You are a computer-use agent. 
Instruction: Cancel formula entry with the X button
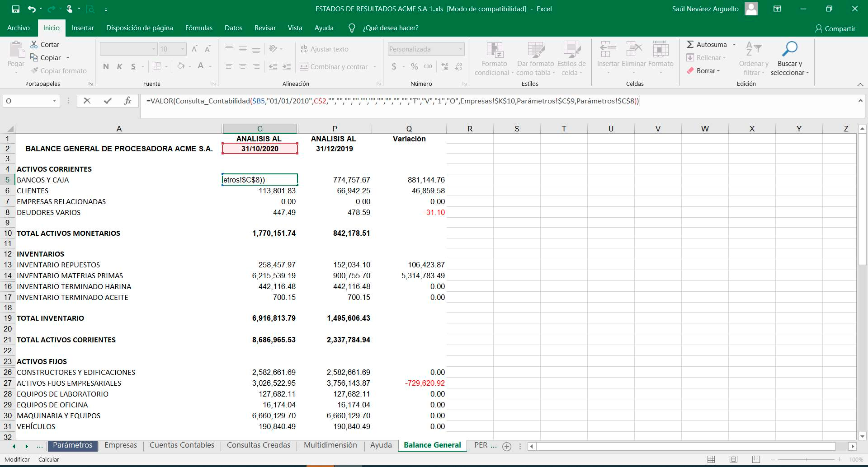pyautogui.click(x=87, y=101)
